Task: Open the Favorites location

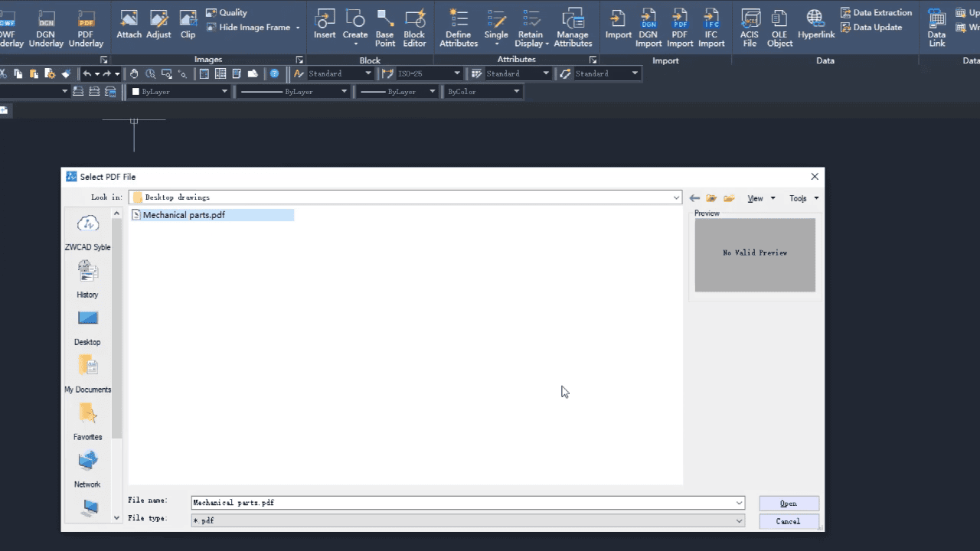Action: pyautogui.click(x=87, y=422)
